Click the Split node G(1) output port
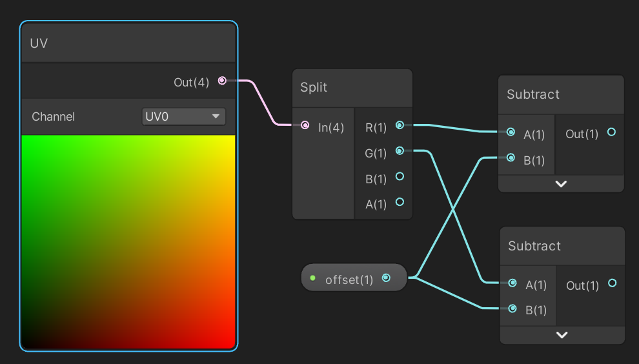The width and height of the screenshot is (639, 364). click(x=400, y=151)
